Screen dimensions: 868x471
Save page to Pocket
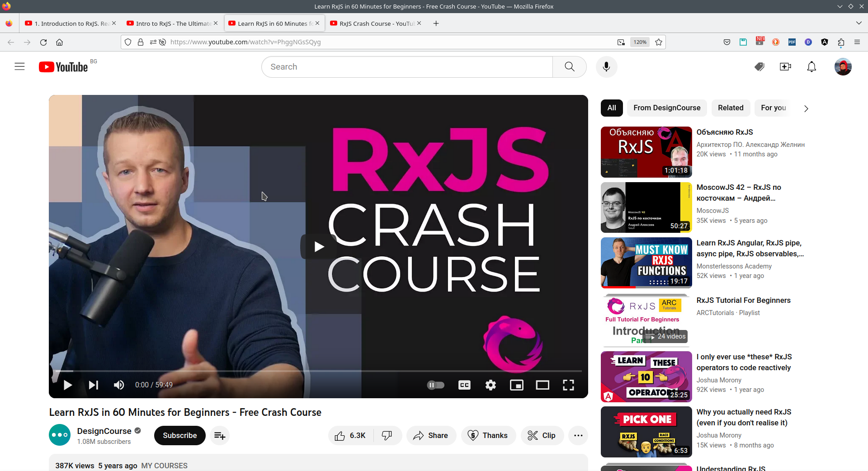[727, 42]
